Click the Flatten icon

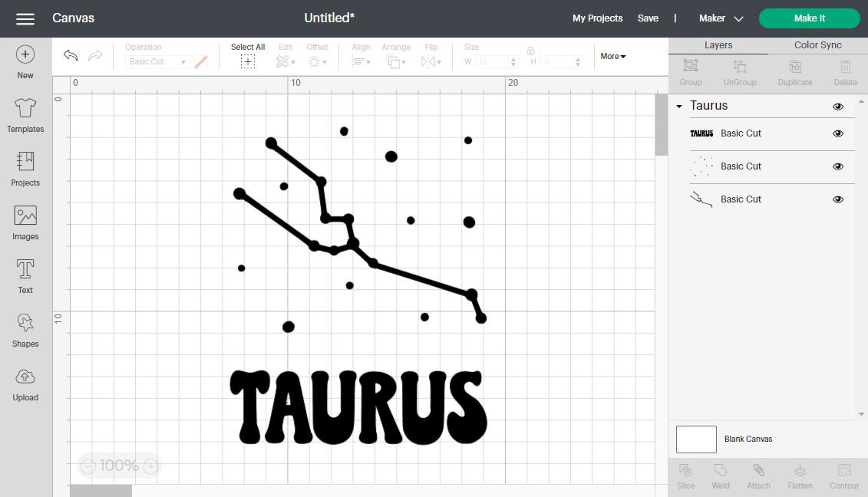coord(800,475)
